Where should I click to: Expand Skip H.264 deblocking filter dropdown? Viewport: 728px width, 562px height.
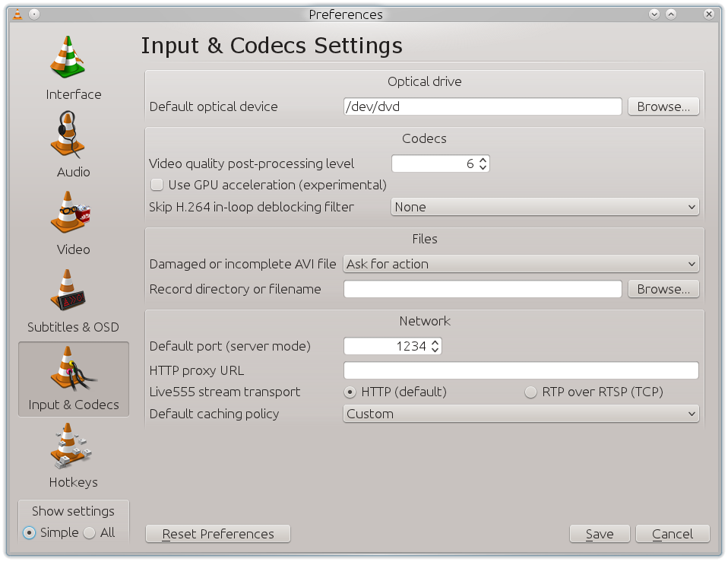(x=545, y=207)
